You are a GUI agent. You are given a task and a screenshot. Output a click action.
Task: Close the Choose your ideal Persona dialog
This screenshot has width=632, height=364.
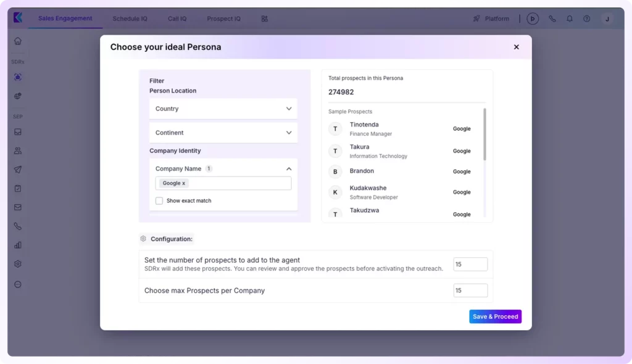(x=517, y=47)
